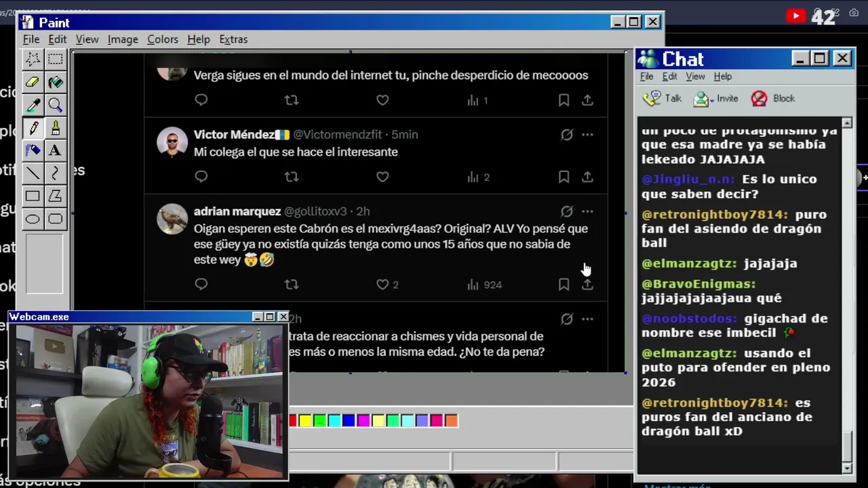Click the Block icon in Chat toolbar

click(759, 98)
